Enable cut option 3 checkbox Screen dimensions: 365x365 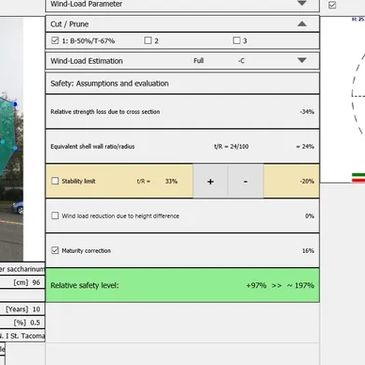pyautogui.click(x=236, y=41)
